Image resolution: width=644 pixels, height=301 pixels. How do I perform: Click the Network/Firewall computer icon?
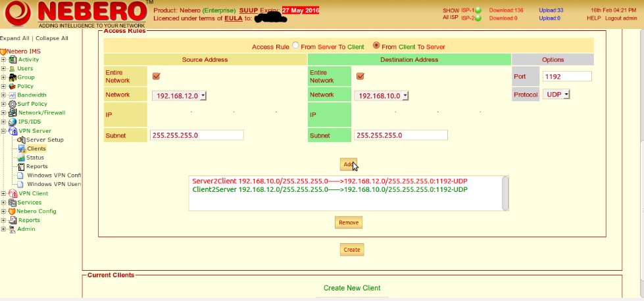pos(12,113)
